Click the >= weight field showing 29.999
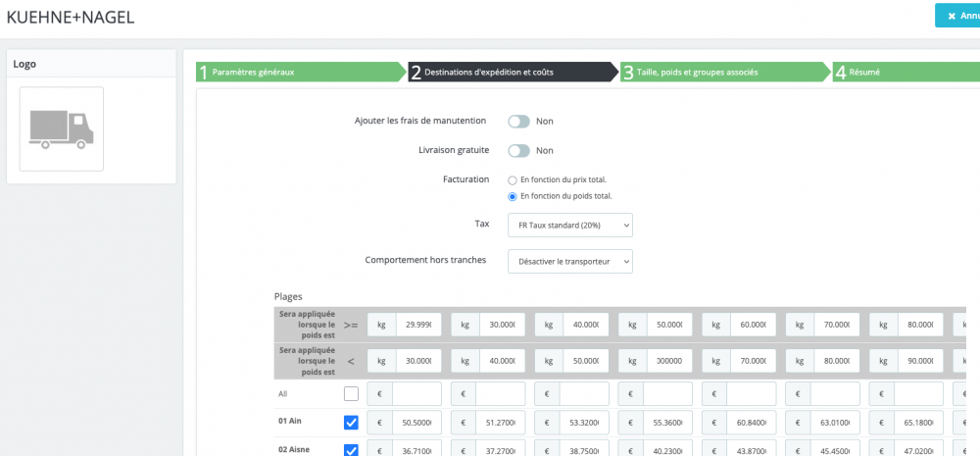 click(x=418, y=325)
